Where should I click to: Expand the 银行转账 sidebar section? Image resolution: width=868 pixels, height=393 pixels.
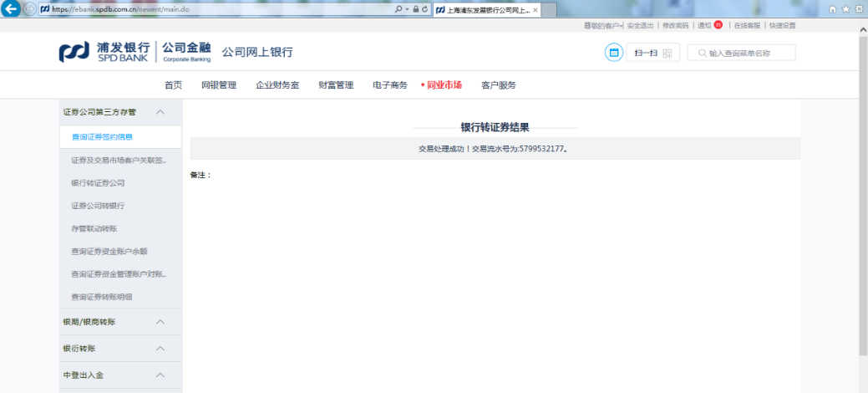point(160,349)
